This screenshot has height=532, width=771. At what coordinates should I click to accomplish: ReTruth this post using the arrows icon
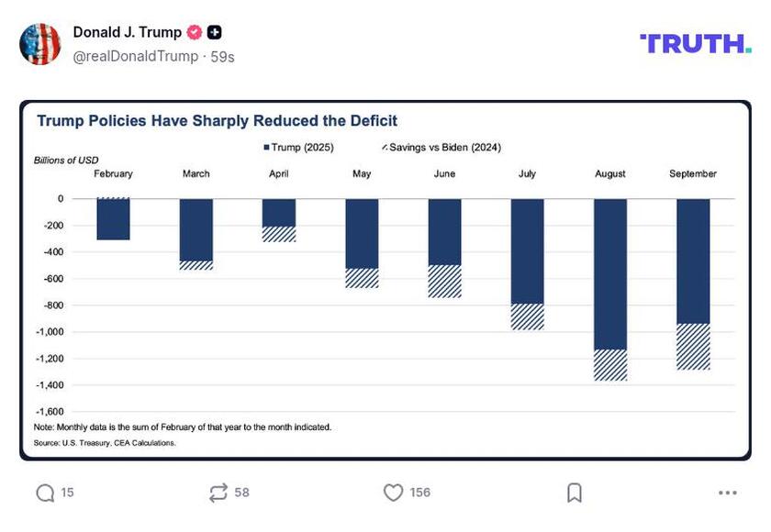click(x=218, y=493)
